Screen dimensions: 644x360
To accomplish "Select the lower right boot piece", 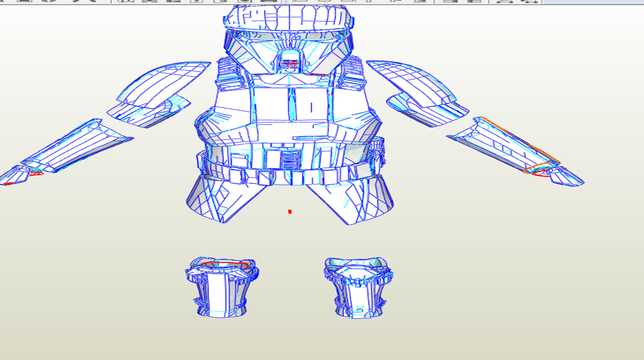I will [358, 288].
